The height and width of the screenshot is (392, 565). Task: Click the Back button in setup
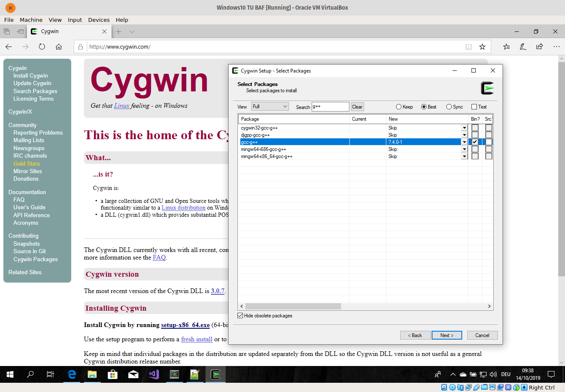(x=415, y=335)
